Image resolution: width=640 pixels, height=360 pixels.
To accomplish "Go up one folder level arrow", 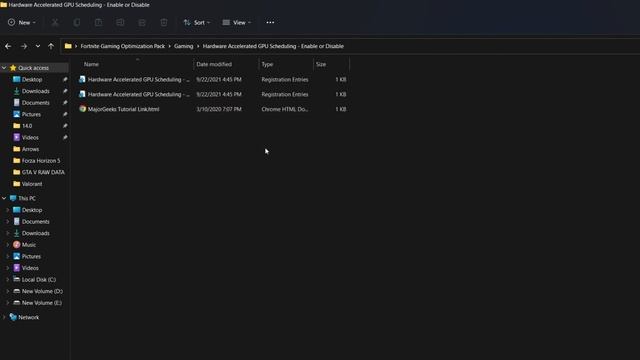I will tap(51, 46).
